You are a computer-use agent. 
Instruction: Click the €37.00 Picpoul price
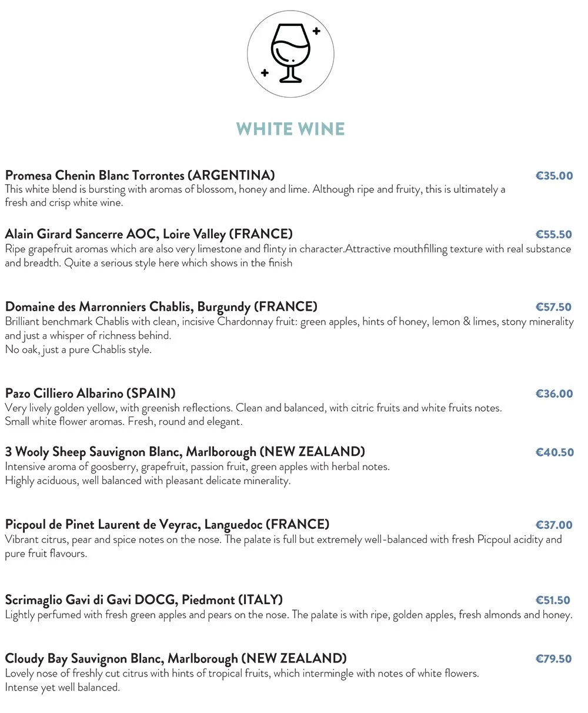click(554, 525)
